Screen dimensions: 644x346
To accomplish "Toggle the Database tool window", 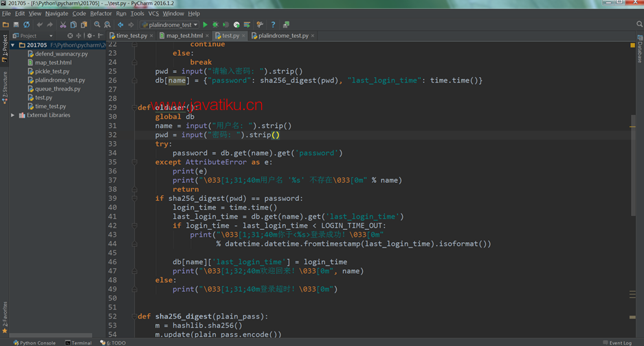I will pyautogui.click(x=639, y=50).
